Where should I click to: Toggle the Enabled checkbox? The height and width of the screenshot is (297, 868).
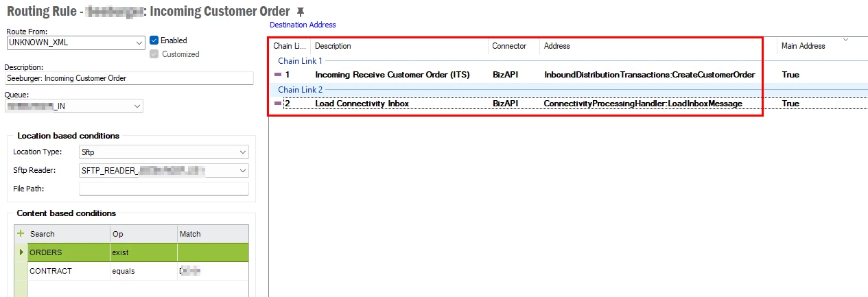(154, 40)
